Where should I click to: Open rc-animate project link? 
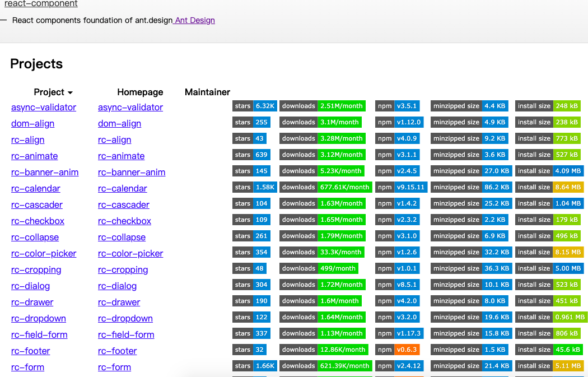coord(35,156)
